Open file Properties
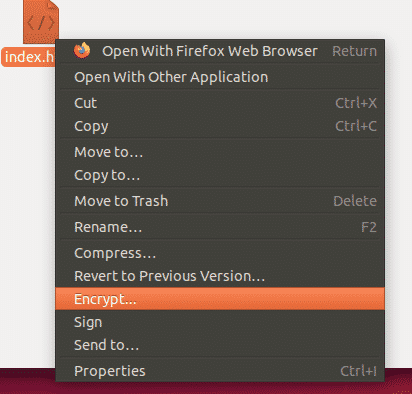The width and height of the screenshot is (412, 394). point(220,371)
